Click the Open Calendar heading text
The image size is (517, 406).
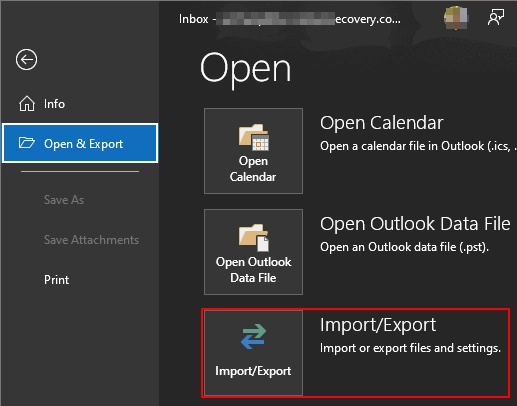(382, 123)
